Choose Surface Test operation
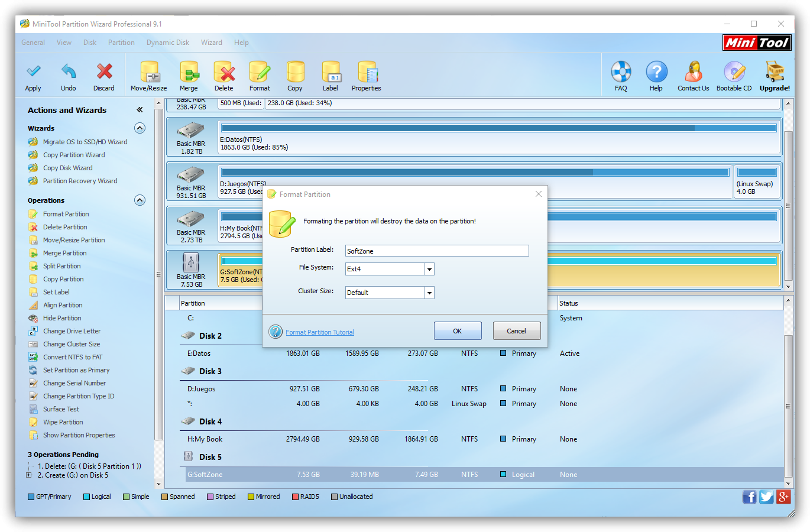The image size is (810, 532). click(61, 409)
